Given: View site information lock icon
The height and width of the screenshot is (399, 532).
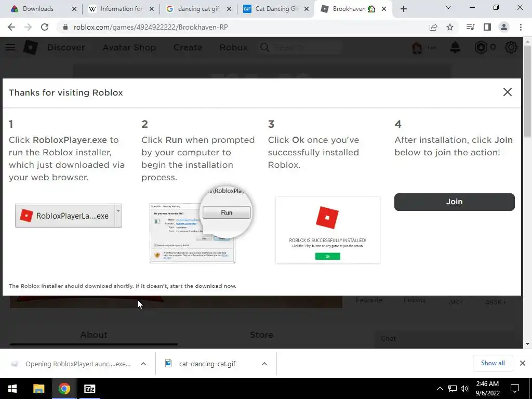Looking at the screenshot, I should point(65,27).
